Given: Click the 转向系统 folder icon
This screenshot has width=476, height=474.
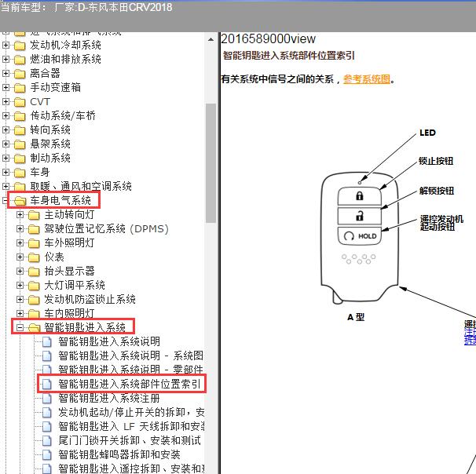Looking at the screenshot, I should point(20,130).
